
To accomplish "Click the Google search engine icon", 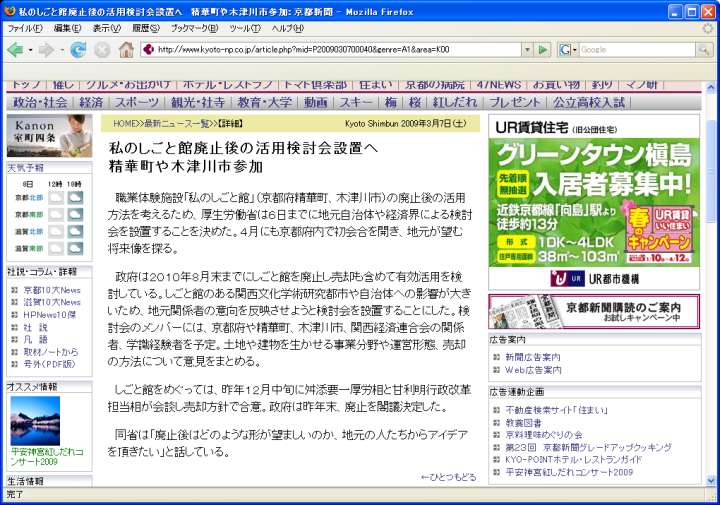I will click(566, 49).
